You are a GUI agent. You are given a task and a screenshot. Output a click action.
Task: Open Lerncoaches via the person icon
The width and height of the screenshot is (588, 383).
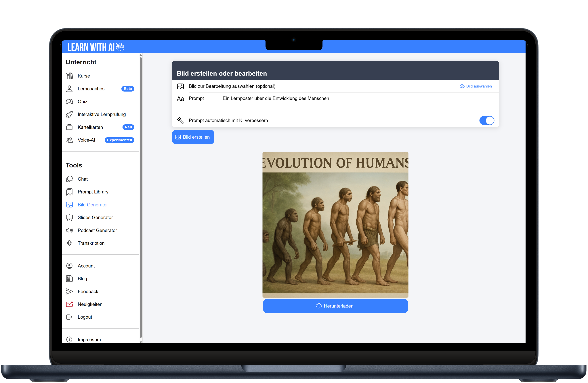point(69,89)
